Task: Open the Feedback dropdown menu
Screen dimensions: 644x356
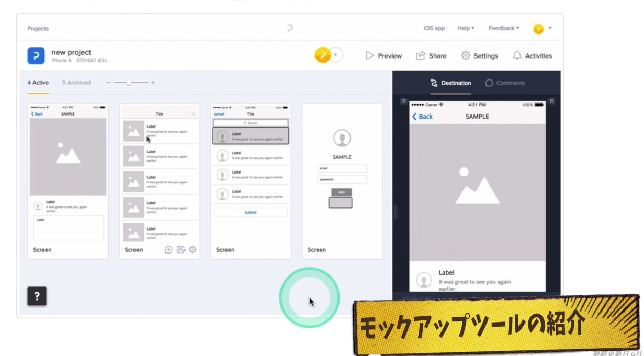Action: pyautogui.click(x=504, y=28)
